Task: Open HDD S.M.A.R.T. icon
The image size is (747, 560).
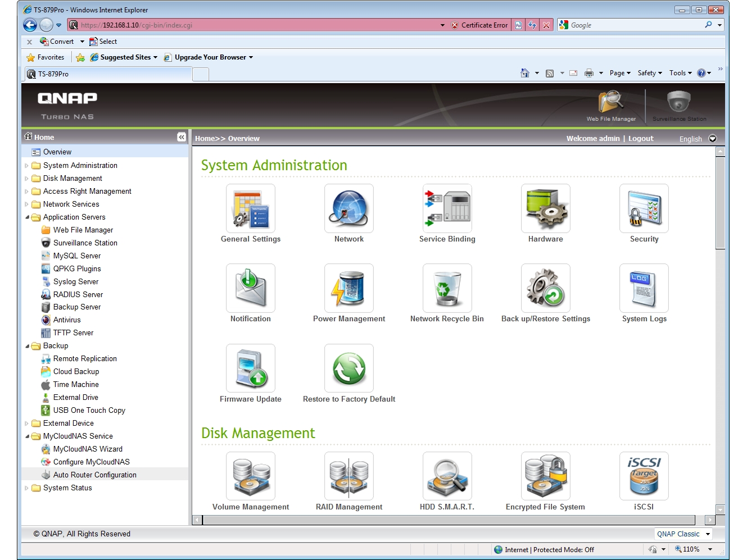Action: pyautogui.click(x=447, y=476)
